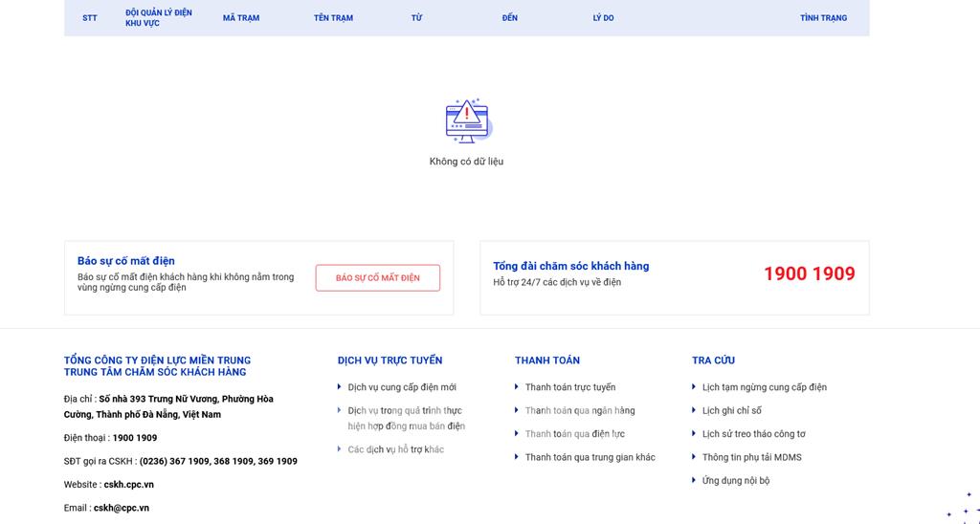The image size is (980, 524).
Task: Go to "Lịch ghi chỉ số" link
Action: coord(731,410)
